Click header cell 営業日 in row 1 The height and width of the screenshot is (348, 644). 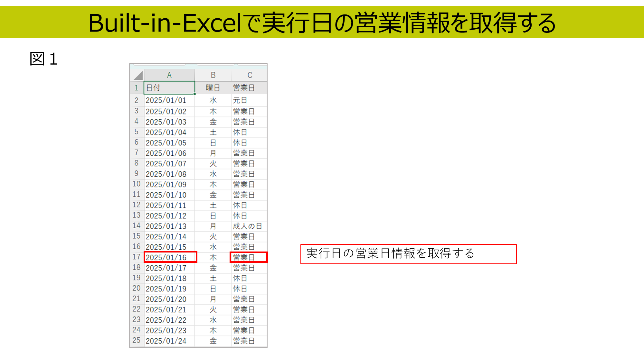249,88
